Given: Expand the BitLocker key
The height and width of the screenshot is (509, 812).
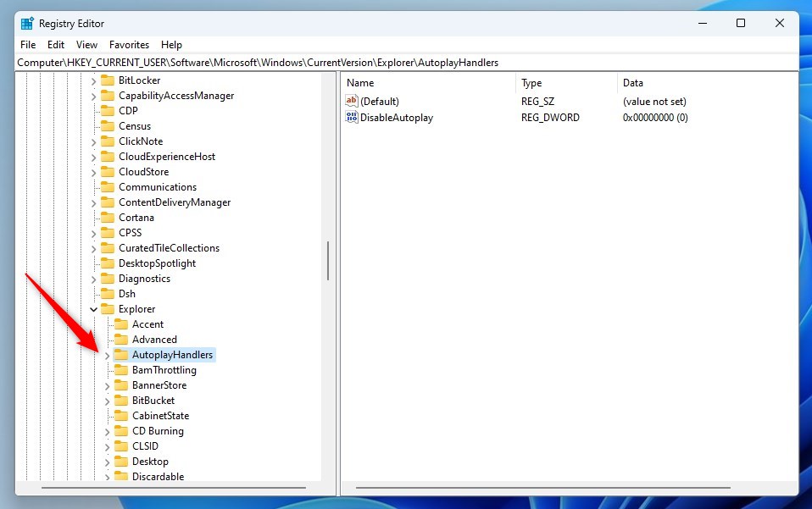Looking at the screenshot, I should click(x=94, y=81).
